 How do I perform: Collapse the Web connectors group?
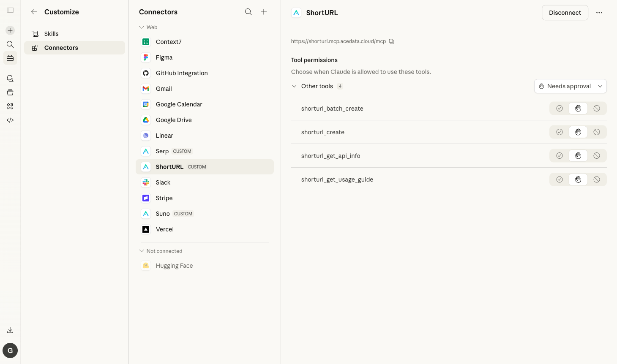click(142, 27)
